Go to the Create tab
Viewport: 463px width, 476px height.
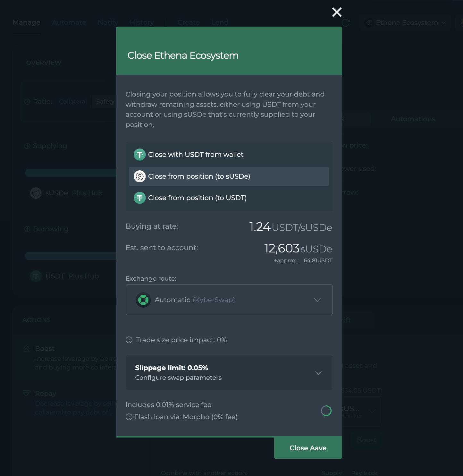coord(189,22)
